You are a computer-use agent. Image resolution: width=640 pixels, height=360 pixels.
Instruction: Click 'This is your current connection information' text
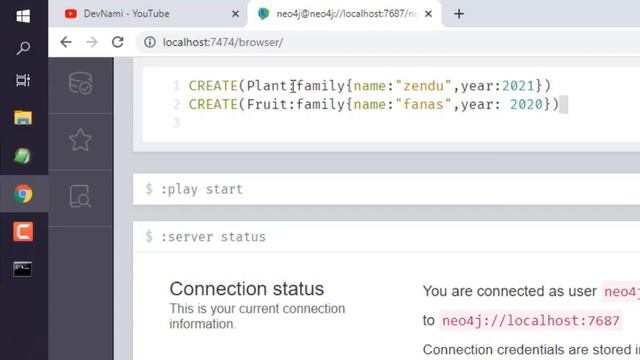click(257, 316)
